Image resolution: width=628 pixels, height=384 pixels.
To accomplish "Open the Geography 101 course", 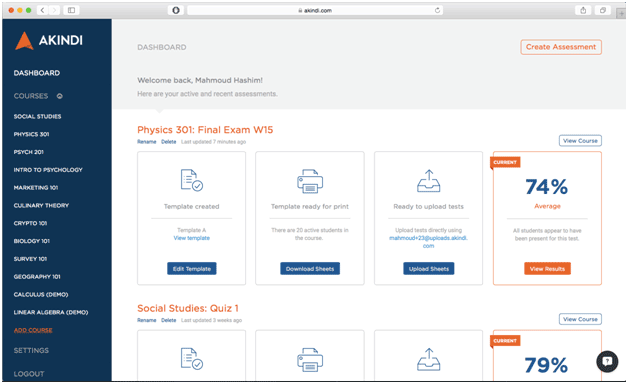I will tap(37, 277).
